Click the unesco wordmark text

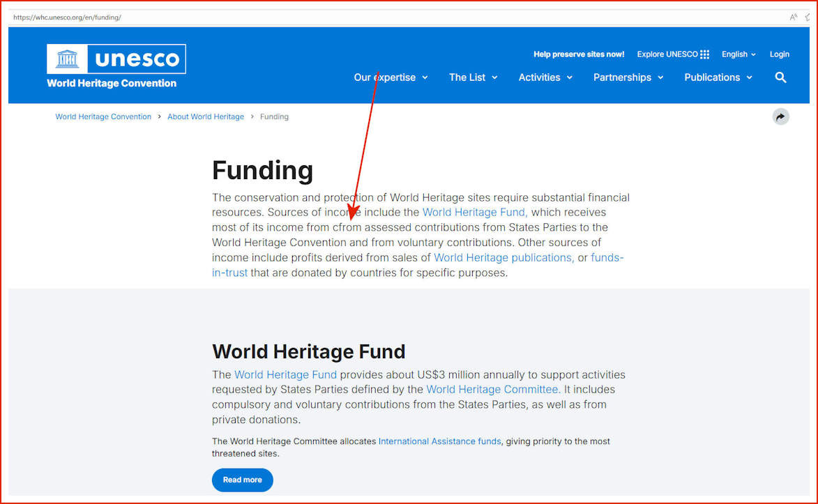point(137,59)
